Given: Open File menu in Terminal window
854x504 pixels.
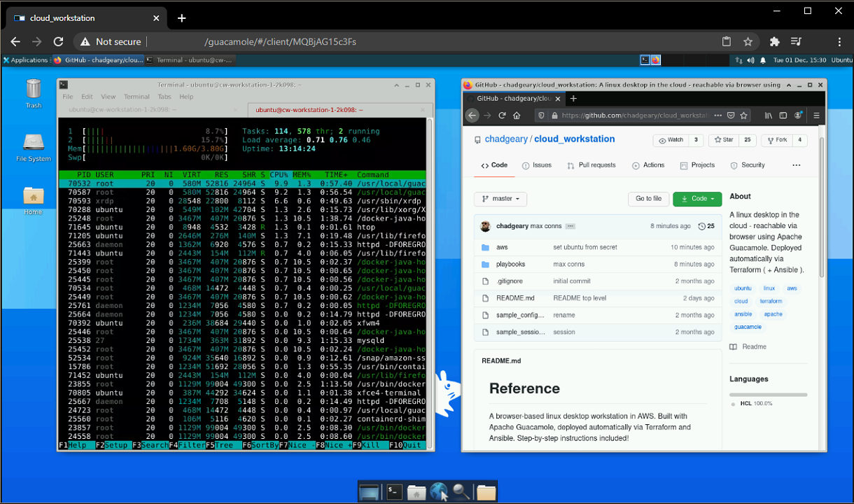Looking at the screenshot, I should (67, 97).
